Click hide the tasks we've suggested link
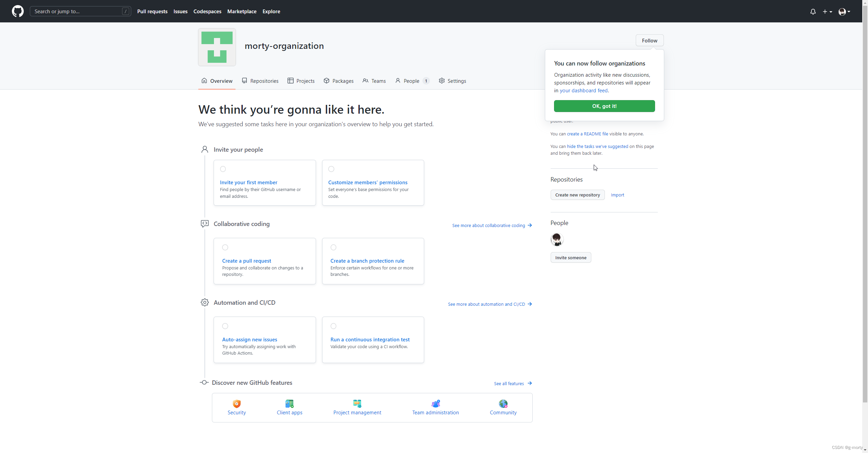 (597, 146)
